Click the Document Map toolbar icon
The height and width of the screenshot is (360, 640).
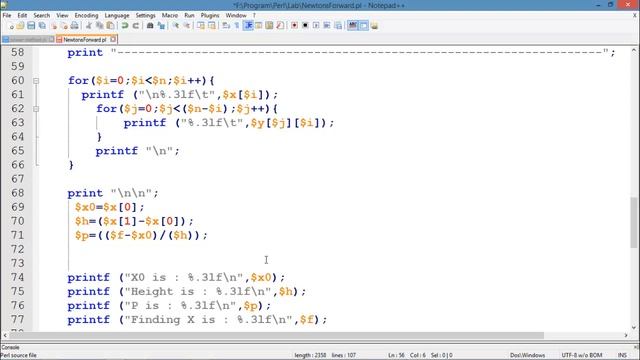click(269, 26)
